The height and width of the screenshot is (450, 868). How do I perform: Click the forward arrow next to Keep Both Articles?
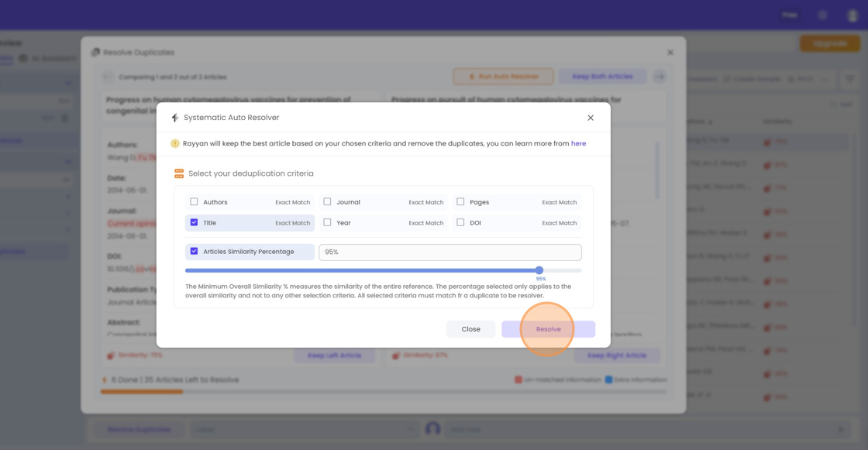coord(658,77)
